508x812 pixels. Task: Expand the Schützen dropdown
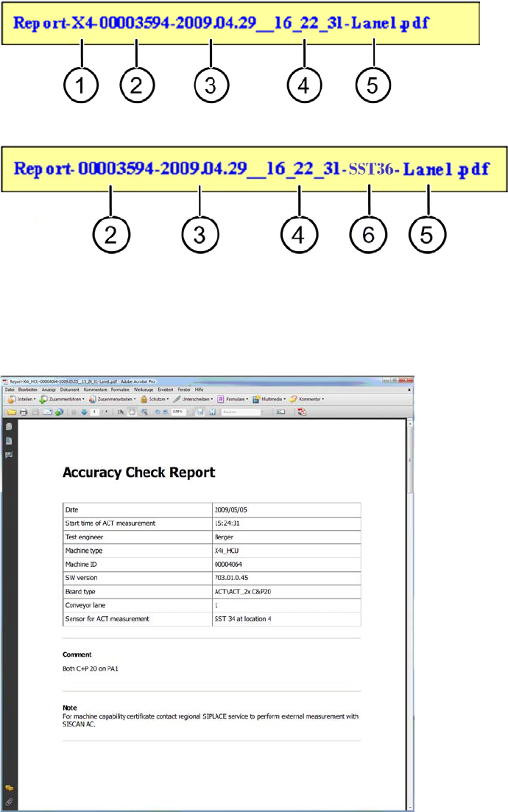pyautogui.click(x=168, y=399)
